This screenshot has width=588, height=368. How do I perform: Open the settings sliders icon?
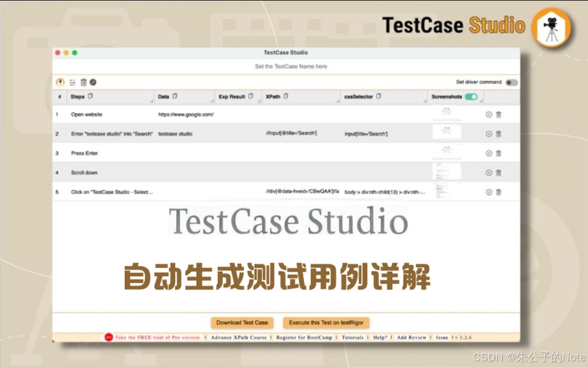(73, 82)
